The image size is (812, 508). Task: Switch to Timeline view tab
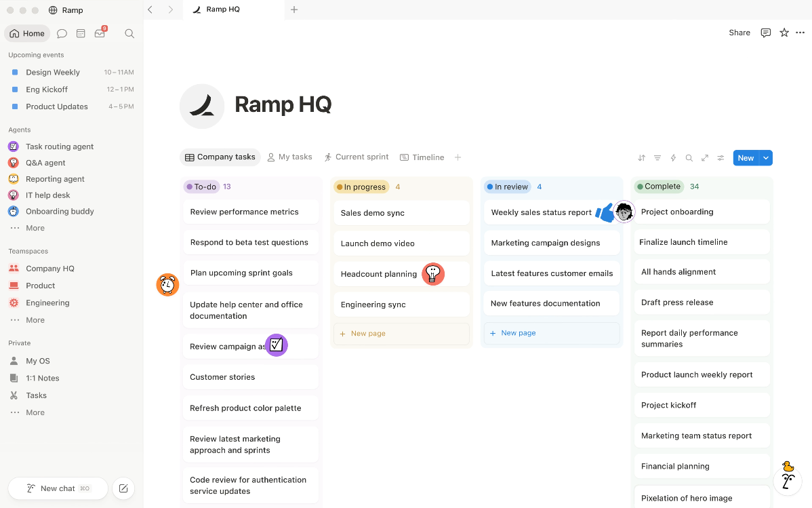click(422, 157)
